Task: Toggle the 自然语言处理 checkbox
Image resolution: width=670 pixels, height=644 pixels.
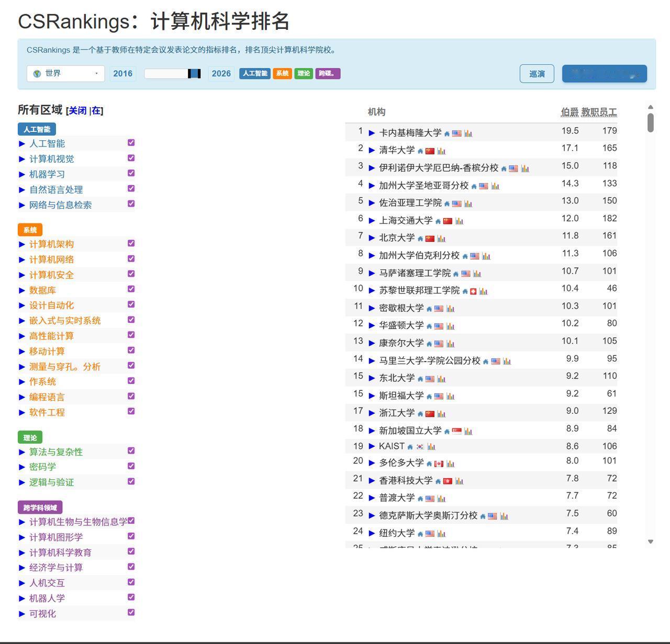Action: [x=131, y=188]
